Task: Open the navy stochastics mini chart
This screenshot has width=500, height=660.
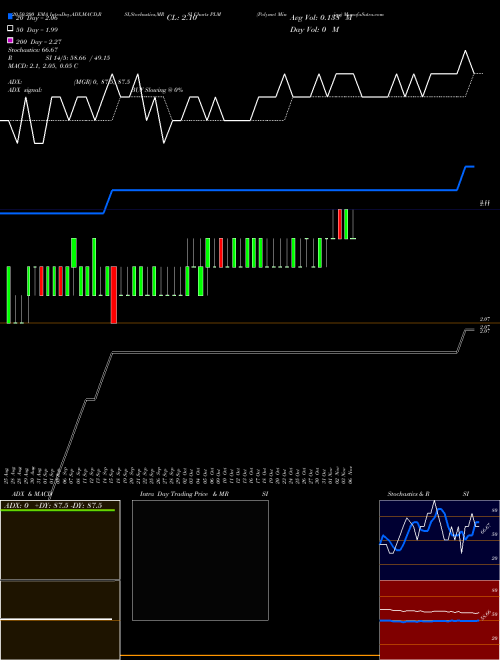Action: (x=439, y=540)
